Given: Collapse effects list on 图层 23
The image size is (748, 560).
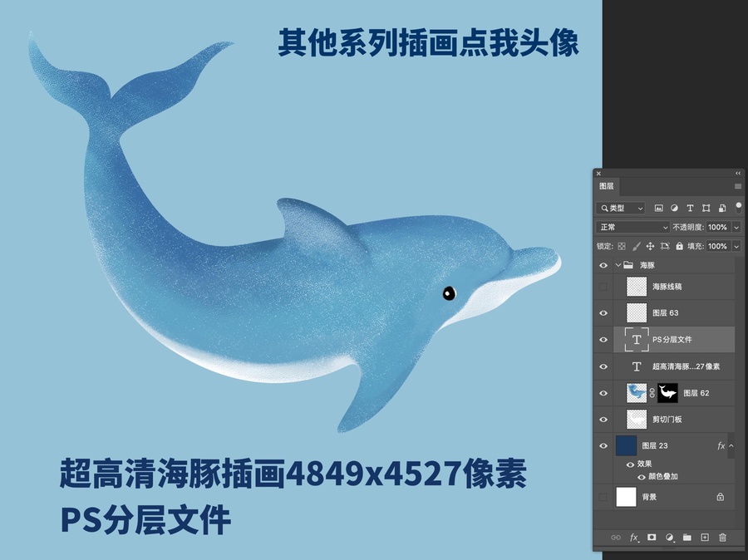Looking at the screenshot, I should (731, 445).
